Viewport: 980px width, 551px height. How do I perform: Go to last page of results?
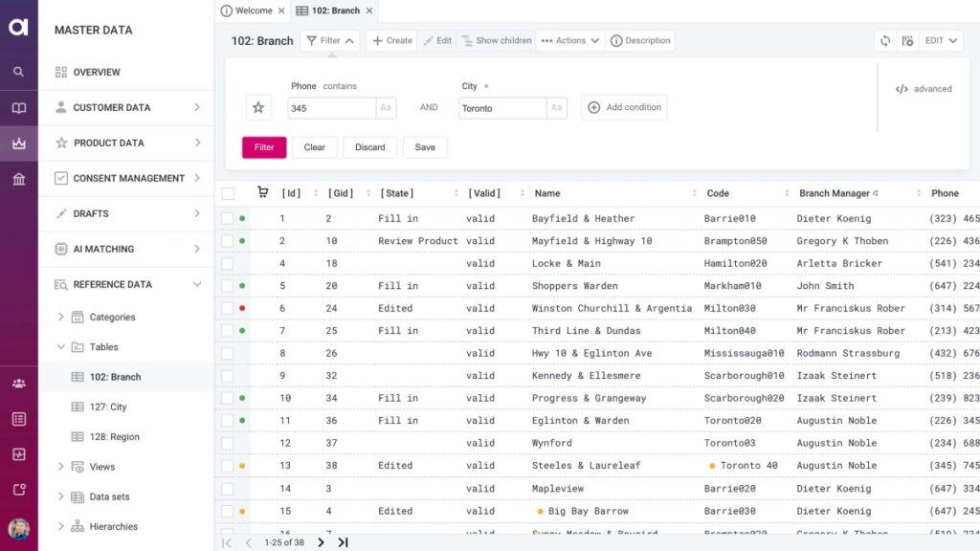(343, 542)
